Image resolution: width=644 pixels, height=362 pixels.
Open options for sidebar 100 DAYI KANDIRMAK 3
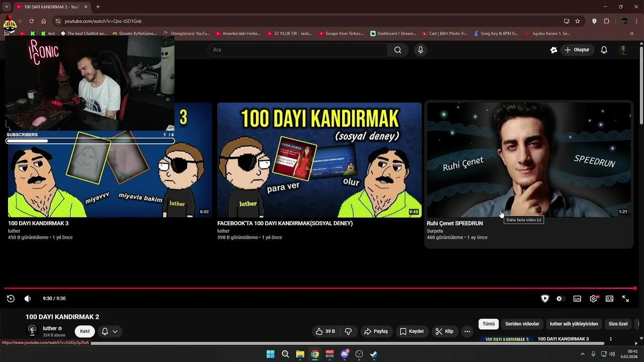point(610,339)
